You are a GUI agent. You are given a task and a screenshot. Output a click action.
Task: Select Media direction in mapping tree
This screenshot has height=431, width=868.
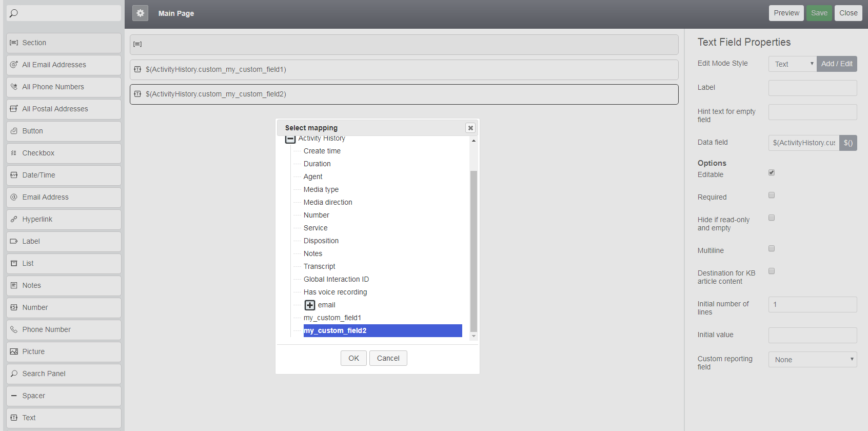[328, 202]
